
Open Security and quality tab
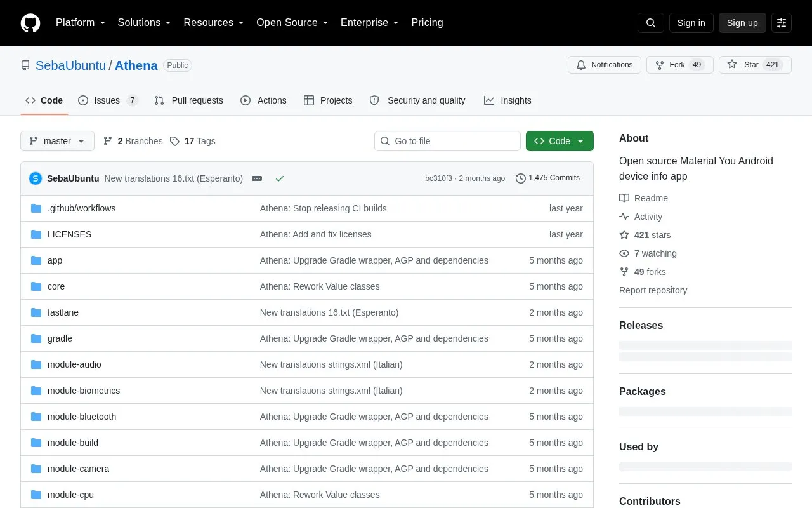point(417,100)
